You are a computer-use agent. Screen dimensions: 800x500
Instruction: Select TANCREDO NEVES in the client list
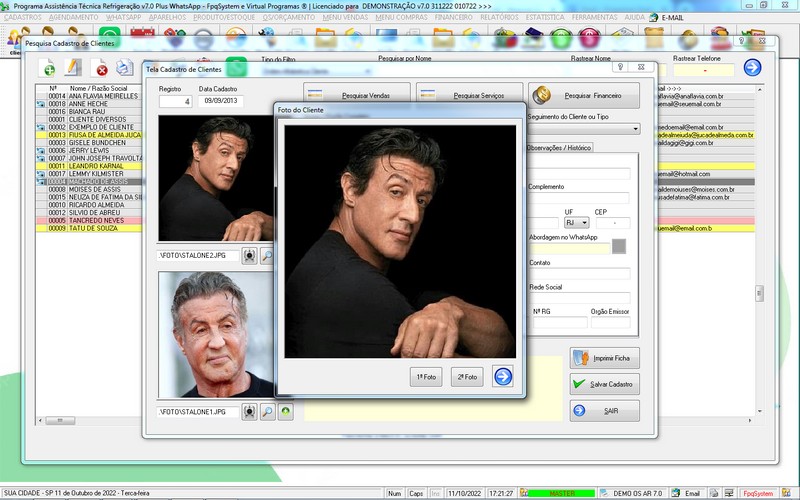coord(95,220)
